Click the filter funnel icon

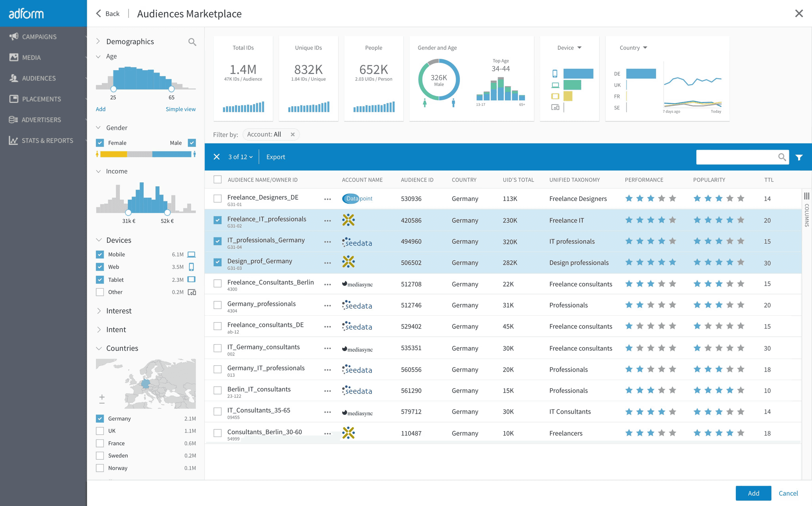799,157
